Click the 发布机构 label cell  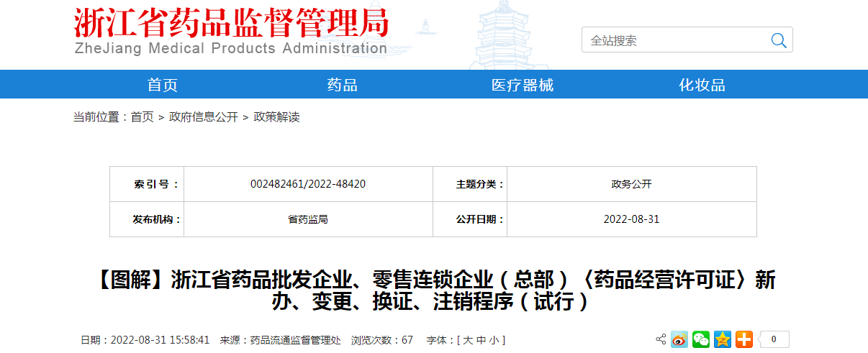click(147, 219)
